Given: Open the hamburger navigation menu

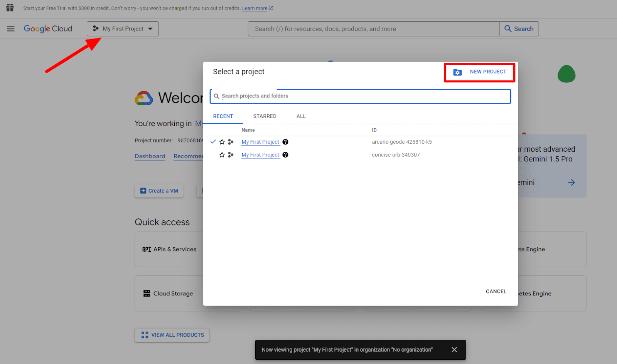Looking at the screenshot, I should (10, 29).
